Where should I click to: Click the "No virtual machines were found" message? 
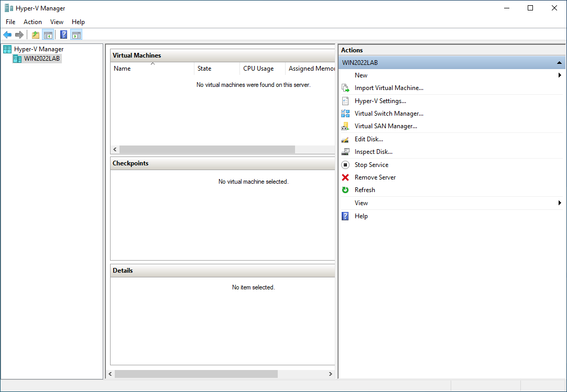254,85
